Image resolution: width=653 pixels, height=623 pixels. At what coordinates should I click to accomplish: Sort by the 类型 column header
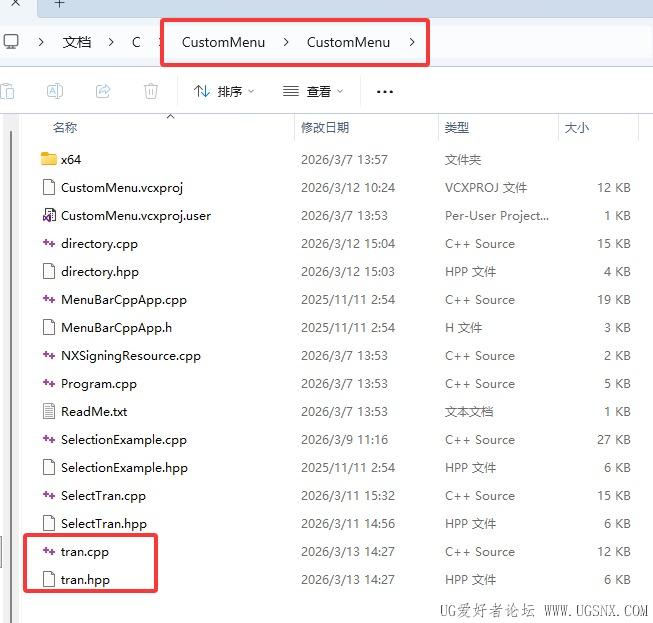tap(457, 127)
